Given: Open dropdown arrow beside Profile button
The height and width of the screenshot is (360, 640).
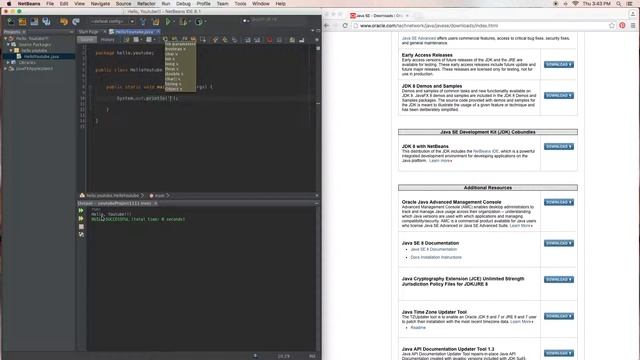Looking at the screenshot, I should coord(205,21).
